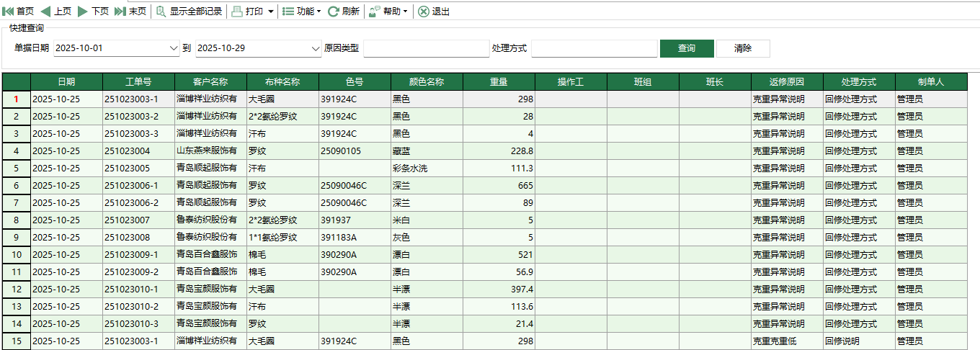
Task: Sort by the 工单号 column header
Action: [139, 81]
